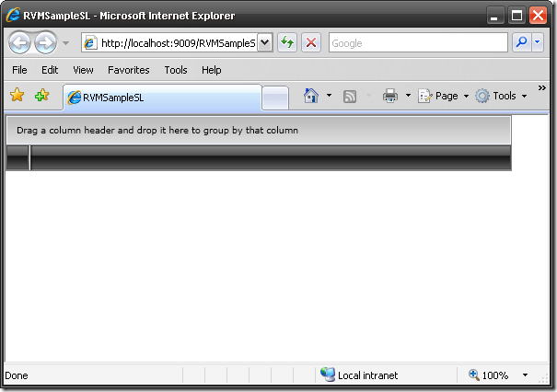This screenshot has height=392, width=557.
Task: Stop loading the page
Action: tap(311, 42)
